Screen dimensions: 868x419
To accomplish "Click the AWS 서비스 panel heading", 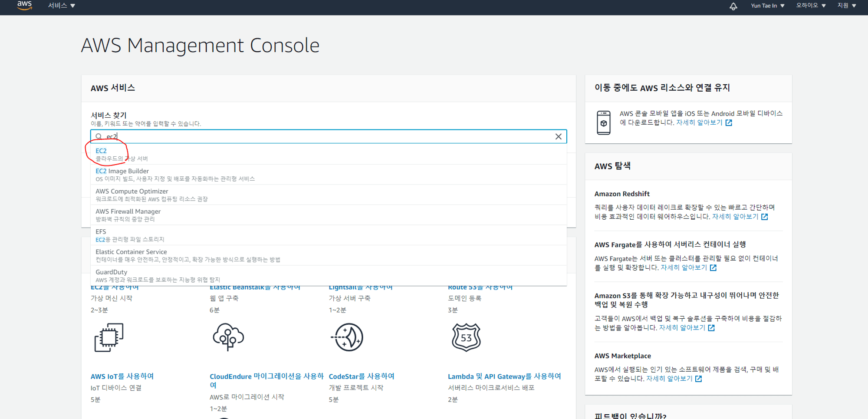I will [113, 88].
